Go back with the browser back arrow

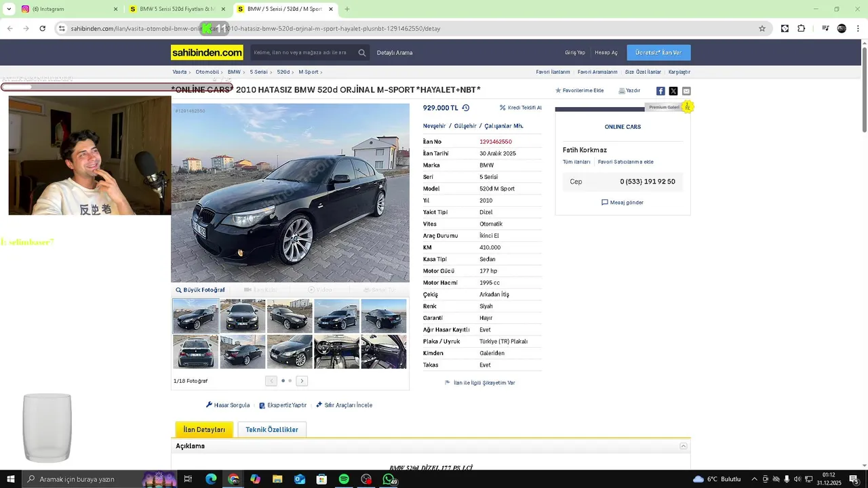point(10,28)
